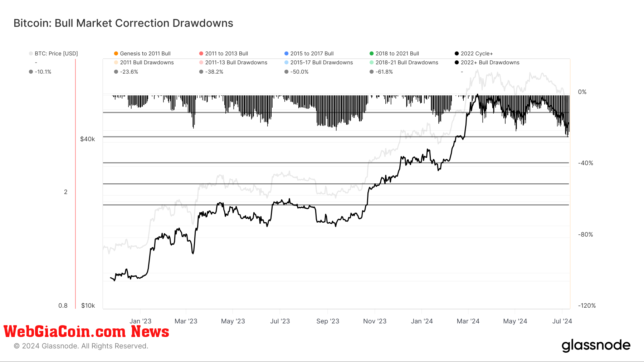644x362 pixels.
Task: Toggle 2011 to 2013 Bull legend series
Action: [224, 54]
